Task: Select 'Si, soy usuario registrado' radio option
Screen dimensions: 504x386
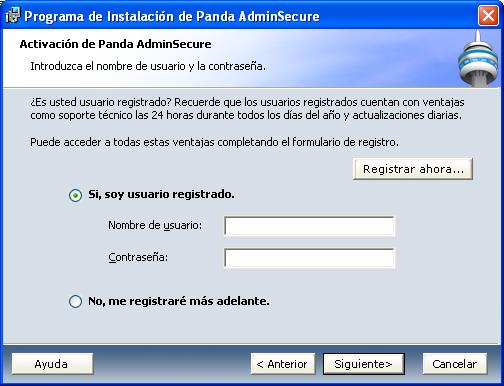Action: point(75,195)
